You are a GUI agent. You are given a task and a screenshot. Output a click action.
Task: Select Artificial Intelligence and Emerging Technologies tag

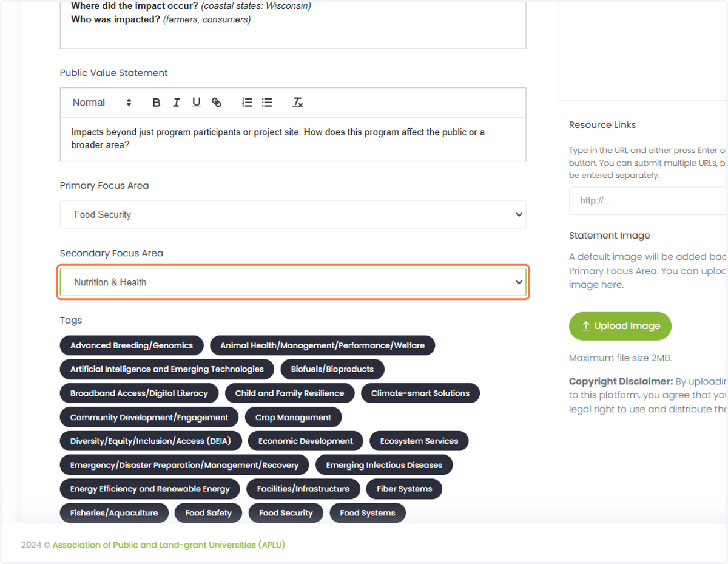pos(167,369)
